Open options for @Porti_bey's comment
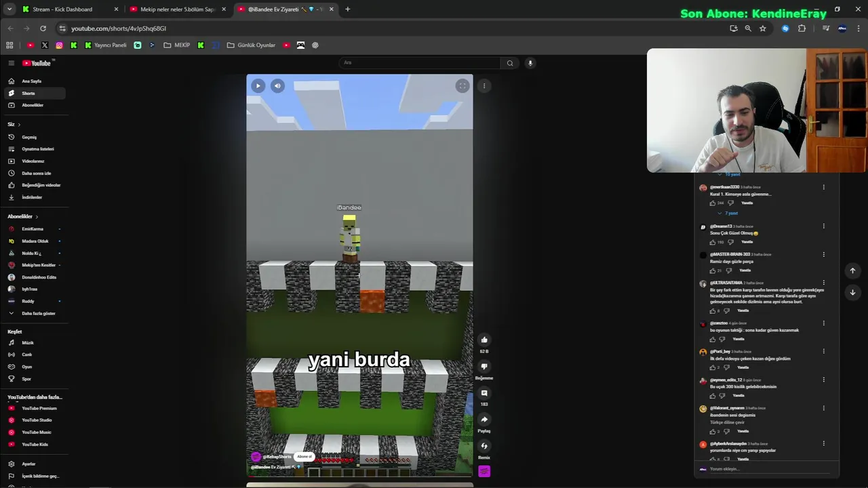 click(x=824, y=352)
